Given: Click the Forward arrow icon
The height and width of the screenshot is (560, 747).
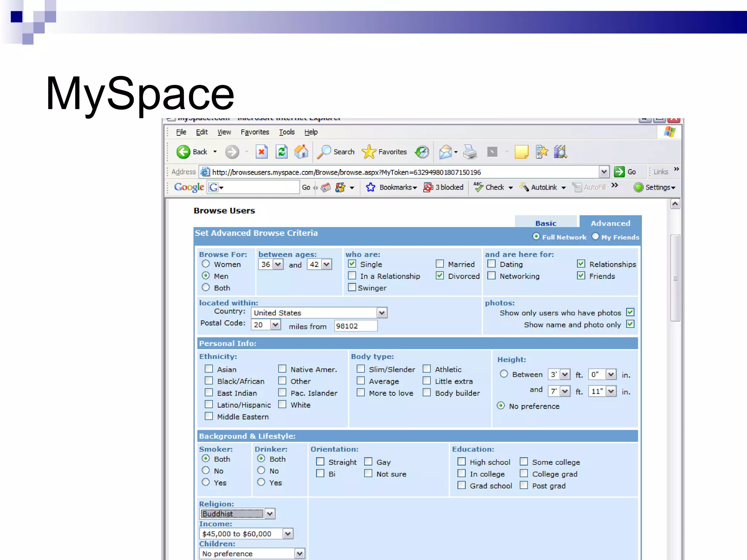Looking at the screenshot, I should tap(232, 152).
